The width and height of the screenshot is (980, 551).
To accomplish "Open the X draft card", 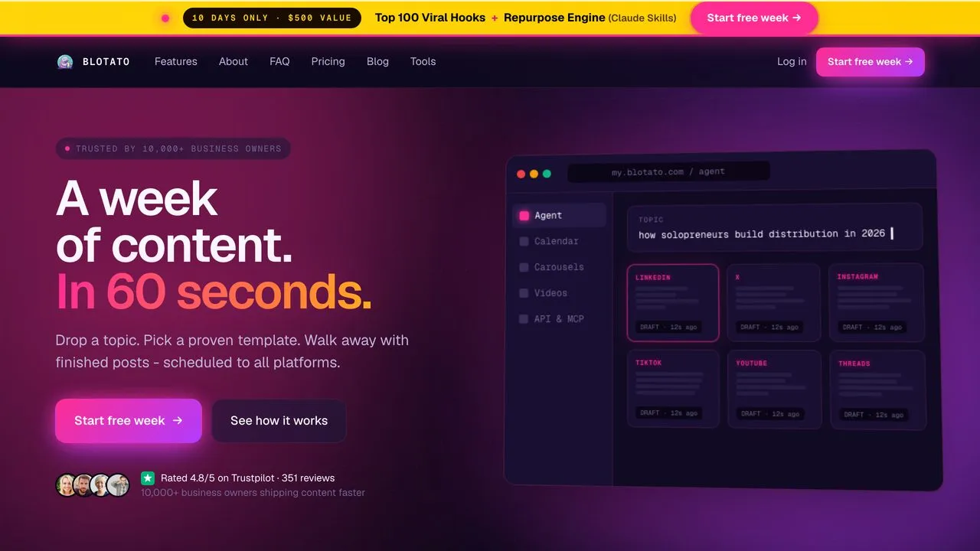I will click(x=773, y=302).
